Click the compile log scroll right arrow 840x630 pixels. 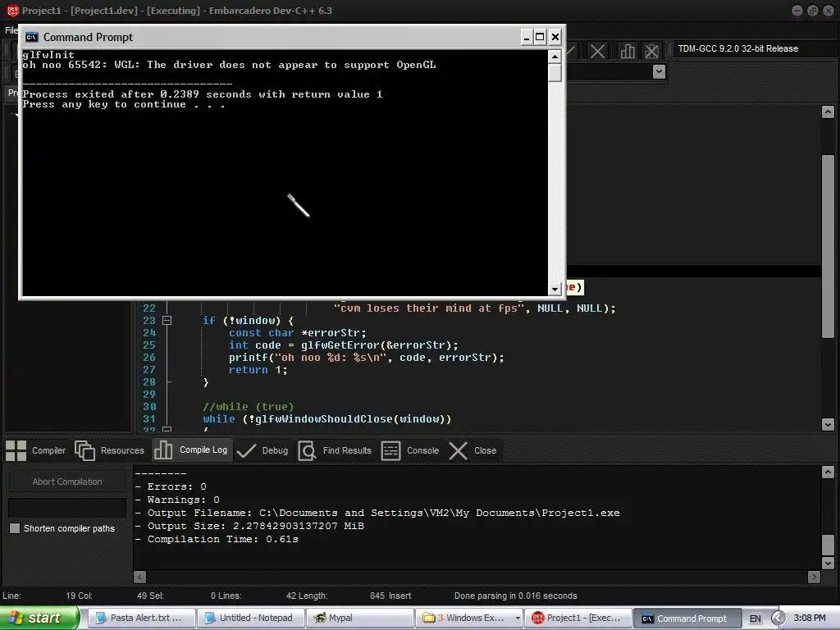814,577
